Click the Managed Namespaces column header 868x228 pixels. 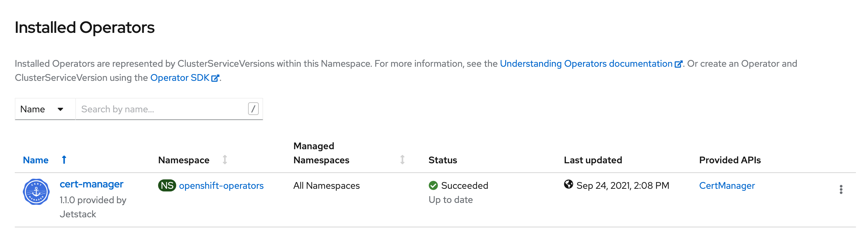point(321,153)
